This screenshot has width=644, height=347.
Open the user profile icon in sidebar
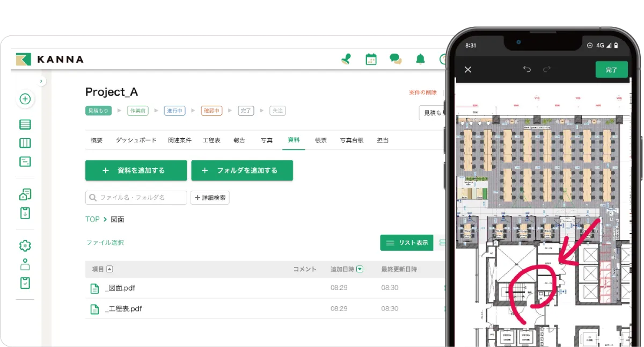tap(25, 264)
